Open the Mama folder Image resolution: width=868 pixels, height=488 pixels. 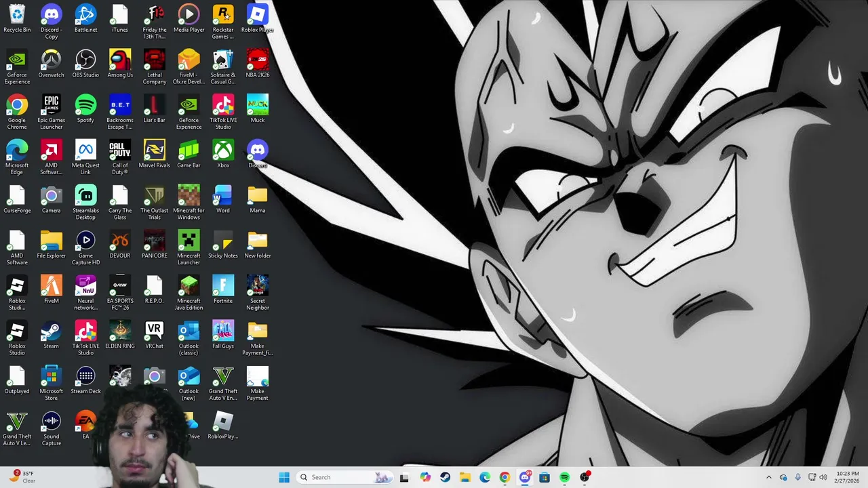point(258,200)
